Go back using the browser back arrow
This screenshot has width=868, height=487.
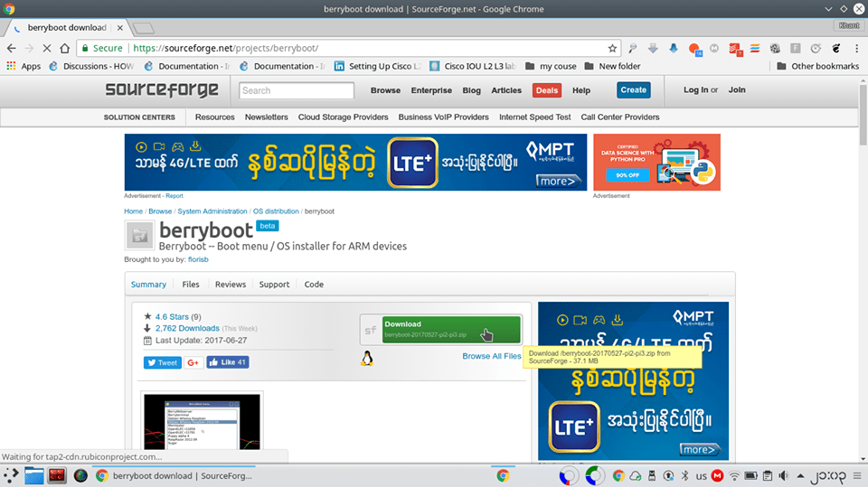(12, 48)
